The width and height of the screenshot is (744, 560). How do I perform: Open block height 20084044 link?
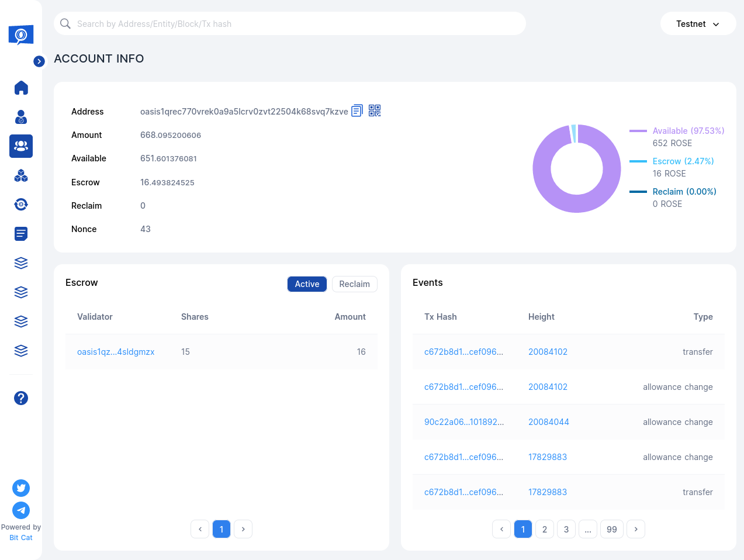click(x=548, y=422)
